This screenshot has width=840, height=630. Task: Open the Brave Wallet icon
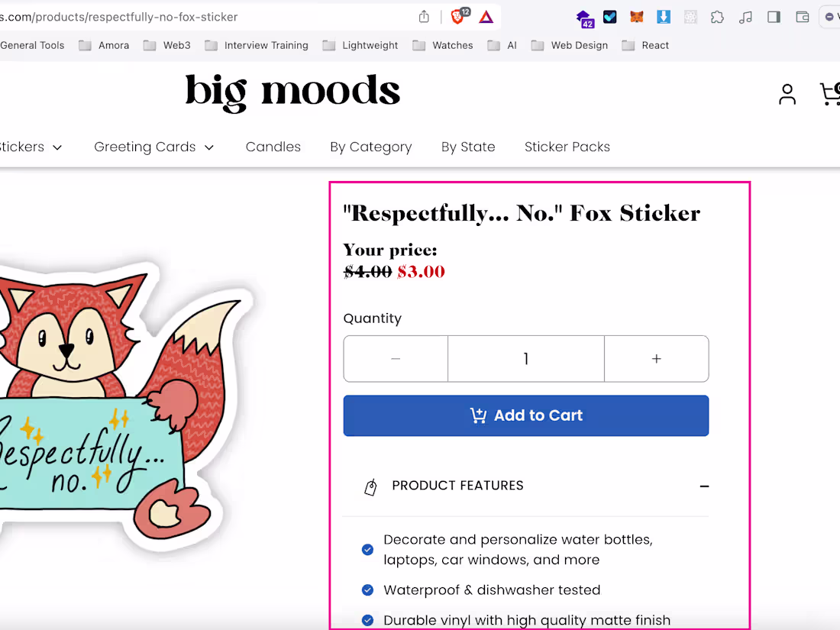click(x=803, y=17)
